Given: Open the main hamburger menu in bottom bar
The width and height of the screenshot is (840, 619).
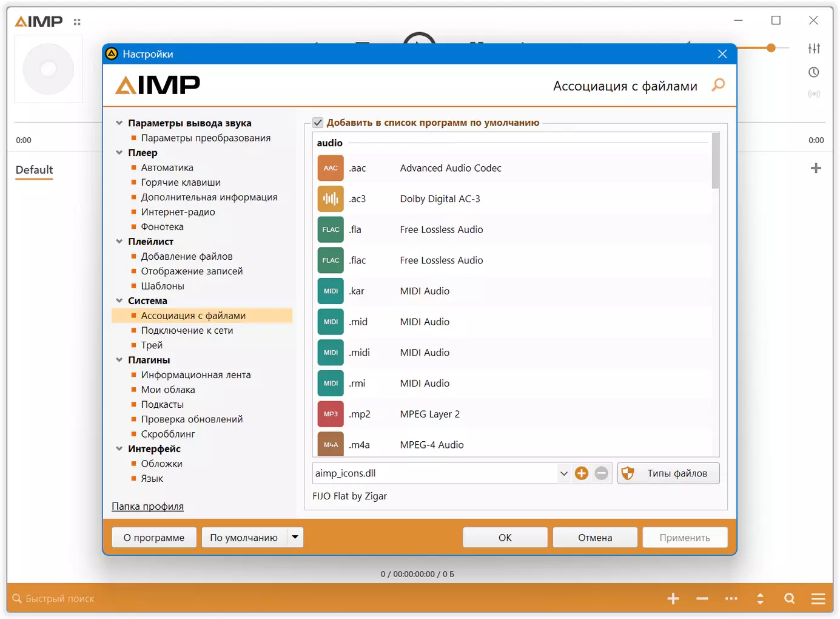Looking at the screenshot, I should click(x=818, y=599).
